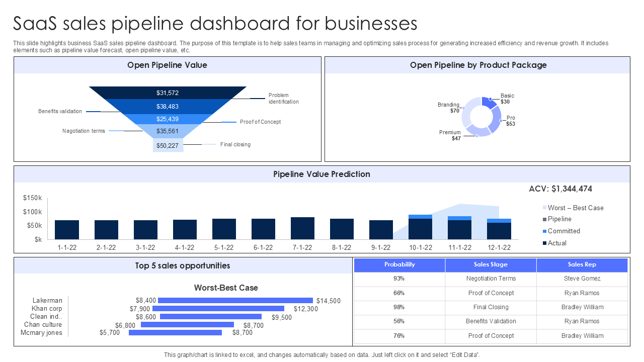Select the Sales Rep column header
Viewport: 644px width, 362px height.
coord(582,265)
